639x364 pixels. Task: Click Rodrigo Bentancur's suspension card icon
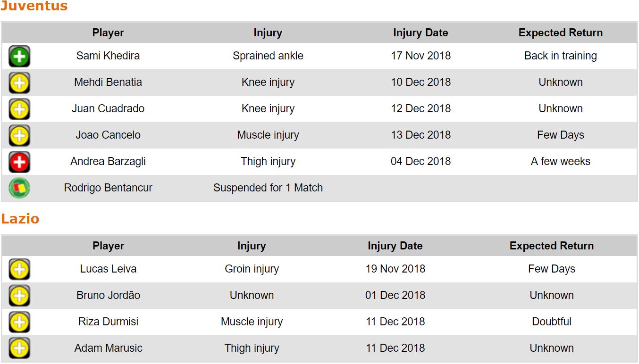[x=19, y=188]
